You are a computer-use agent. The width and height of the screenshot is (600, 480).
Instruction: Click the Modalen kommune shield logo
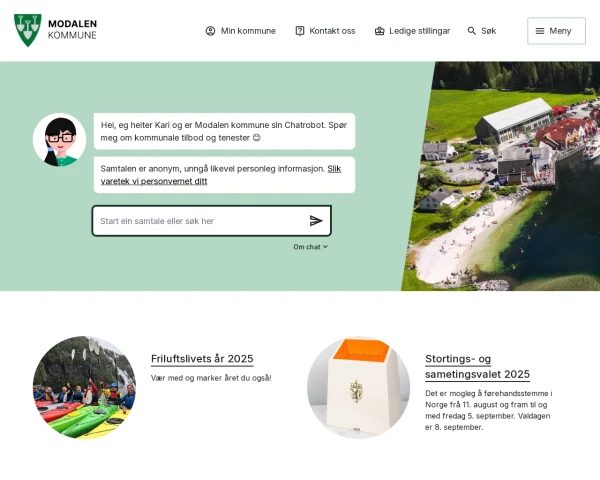[28, 30]
